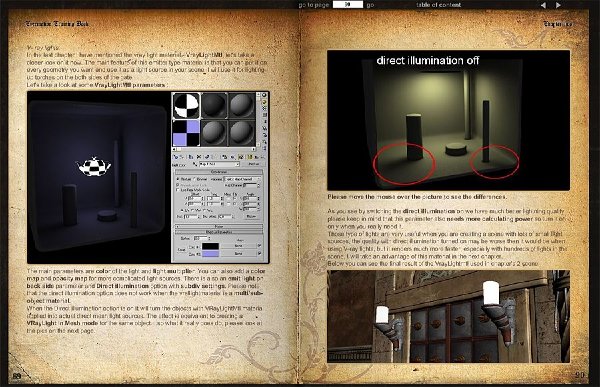The height and width of the screenshot is (387, 600).
Task: Collapse the Checker Parameters rollout header
Action: click(x=219, y=232)
